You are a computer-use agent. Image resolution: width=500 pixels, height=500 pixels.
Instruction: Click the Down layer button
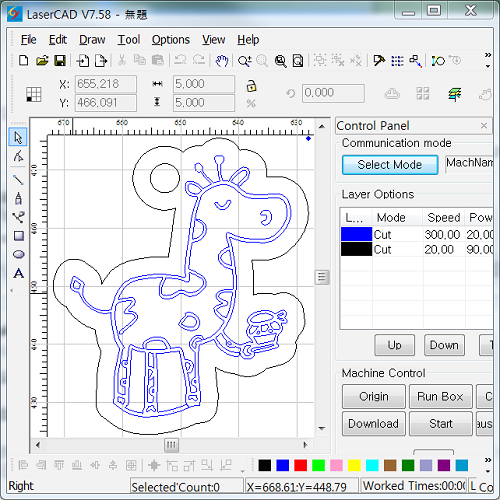(444, 345)
